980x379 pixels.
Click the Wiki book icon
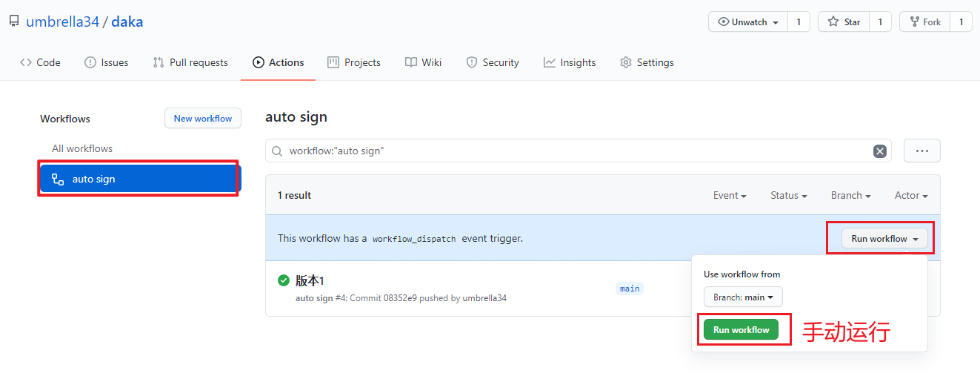pyautogui.click(x=411, y=62)
